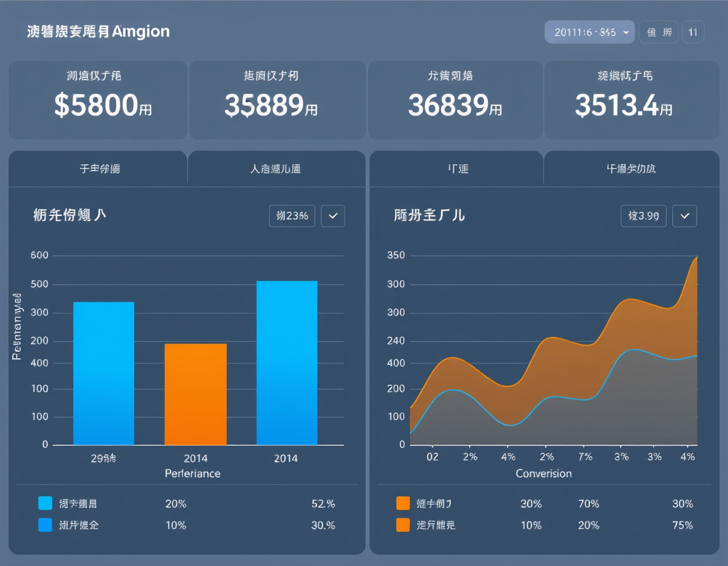Switch to first tab above bar chart
This screenshot has height=566, width=728.
pos(98,169)
